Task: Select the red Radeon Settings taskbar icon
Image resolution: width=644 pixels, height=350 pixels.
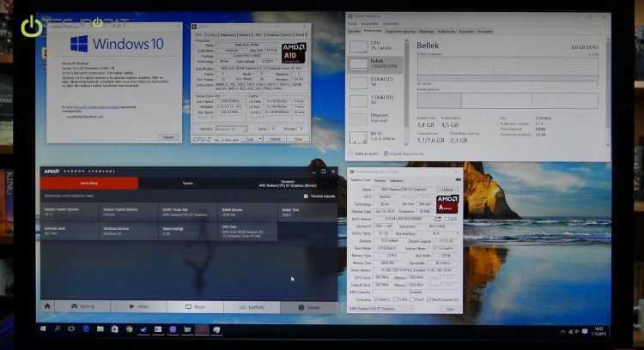Action: click(x=202, y=329)
